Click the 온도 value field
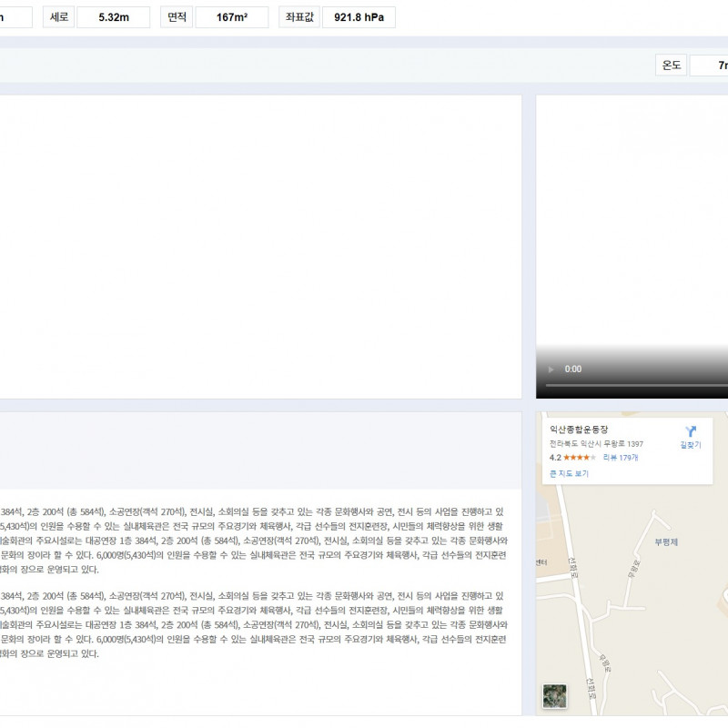 tap(710, 66)
